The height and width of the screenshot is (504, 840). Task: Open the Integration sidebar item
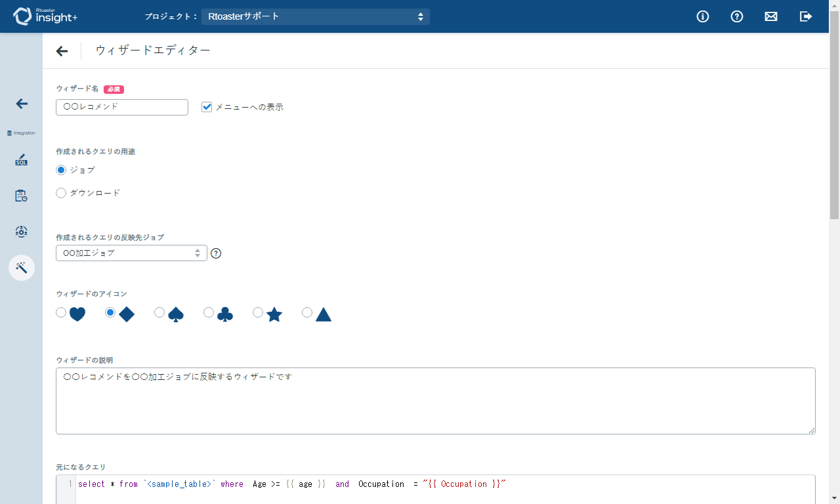pyautogui.click(x=21, y=133)
